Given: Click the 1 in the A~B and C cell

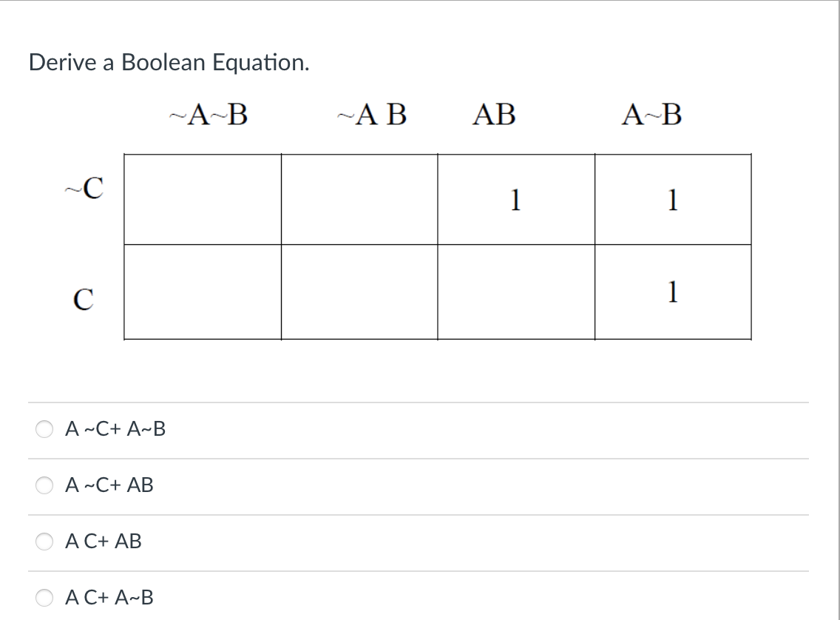Looking at the screenshot, I should point(673,293).
